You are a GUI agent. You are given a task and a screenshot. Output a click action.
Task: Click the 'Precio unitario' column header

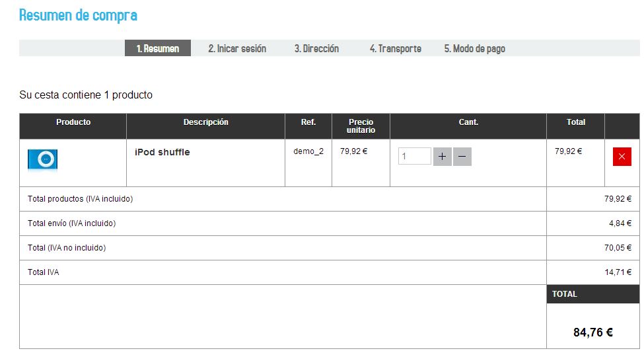pos(361,126)
